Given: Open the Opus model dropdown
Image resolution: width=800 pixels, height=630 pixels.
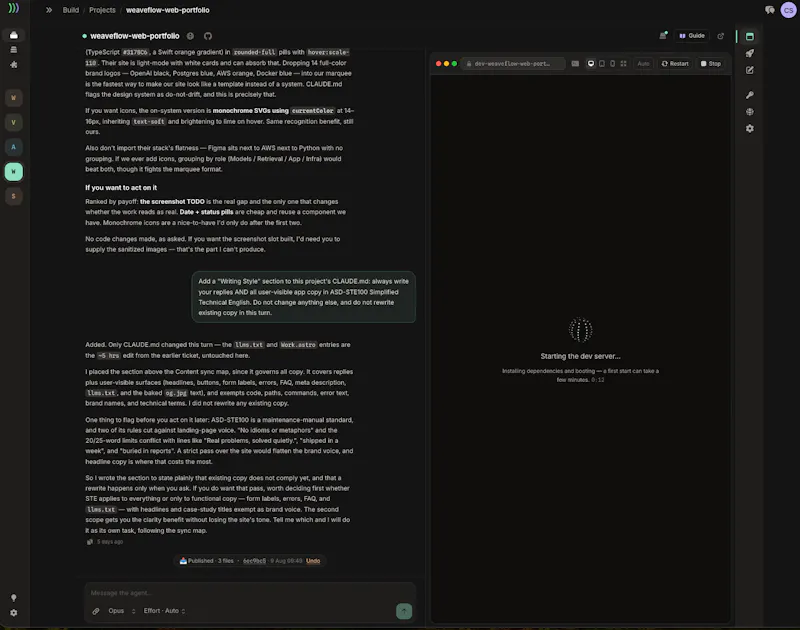Looking at the screenshot, I should [121, 611].
